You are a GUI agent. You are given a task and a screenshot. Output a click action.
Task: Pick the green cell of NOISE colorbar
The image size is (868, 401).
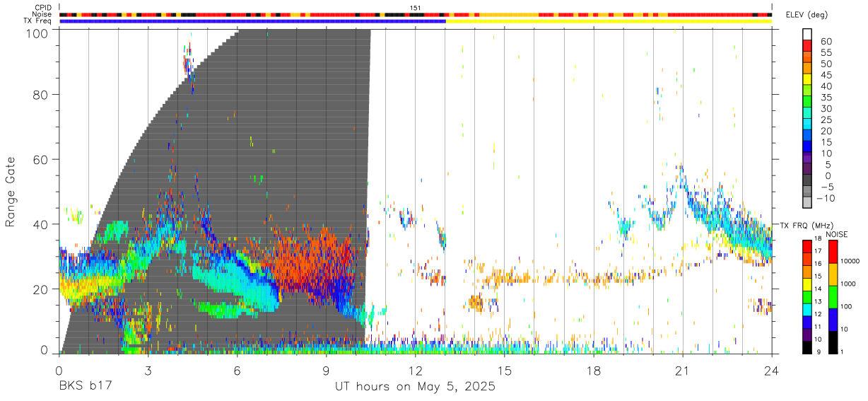click(x=833, y=296)
